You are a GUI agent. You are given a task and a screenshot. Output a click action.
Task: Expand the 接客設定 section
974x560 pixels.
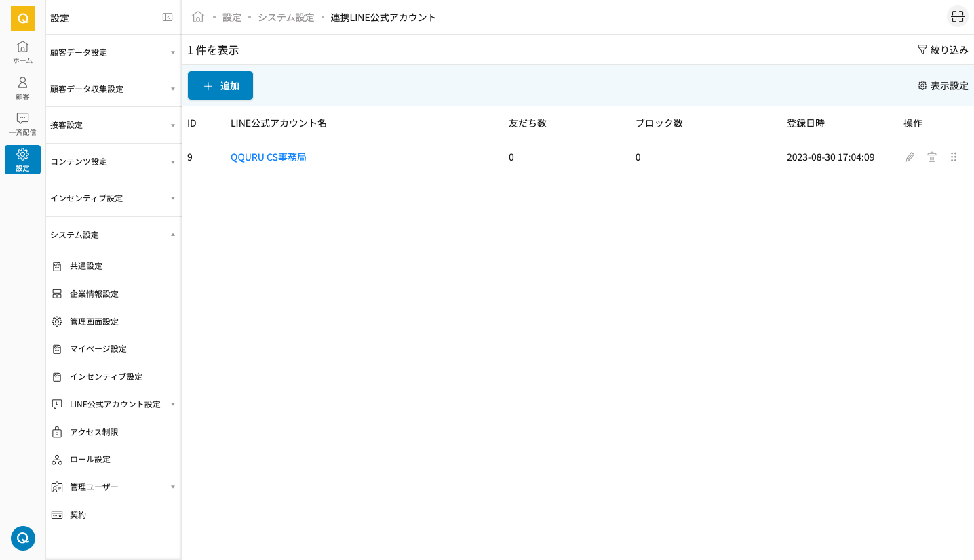[113, 125]
